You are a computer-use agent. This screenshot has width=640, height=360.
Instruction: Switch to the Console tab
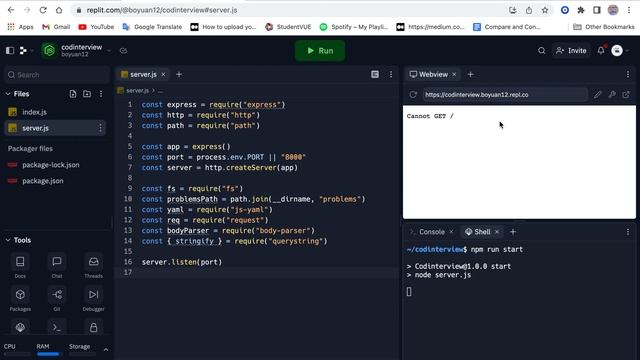tap(427, 232)
